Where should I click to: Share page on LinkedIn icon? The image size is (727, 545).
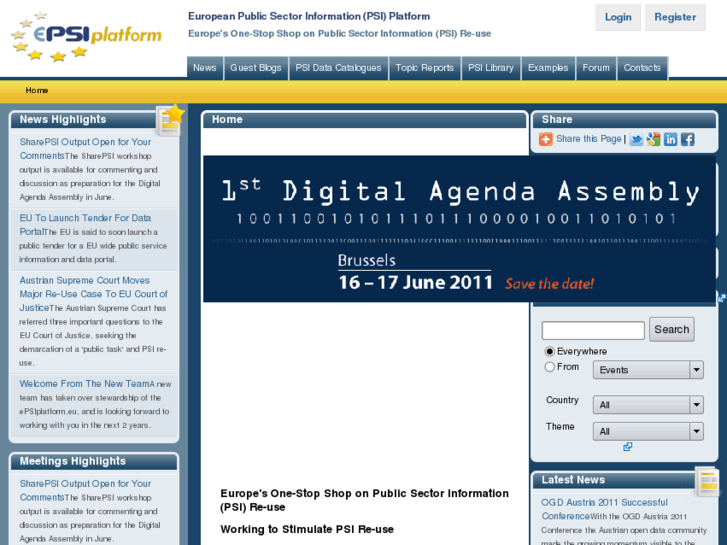pos(670,140)
